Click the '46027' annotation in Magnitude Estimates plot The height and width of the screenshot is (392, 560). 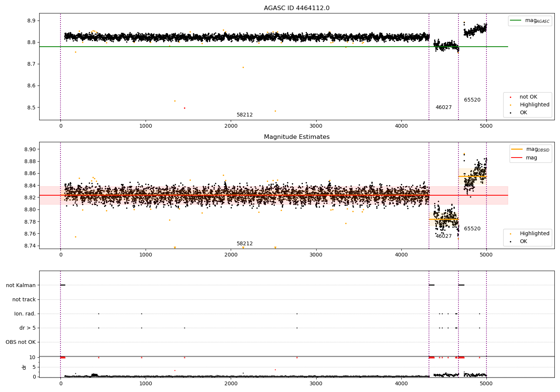tap(444, 236)
